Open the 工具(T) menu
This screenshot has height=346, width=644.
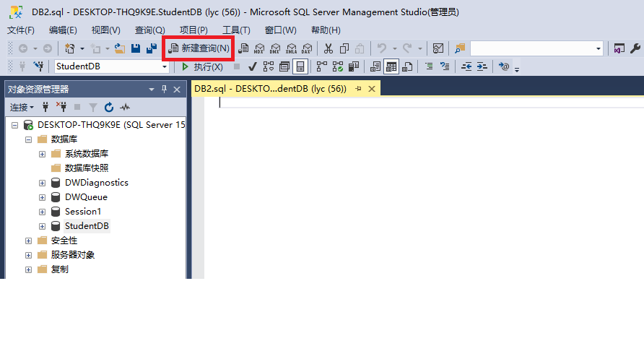[x=236, y=30]
